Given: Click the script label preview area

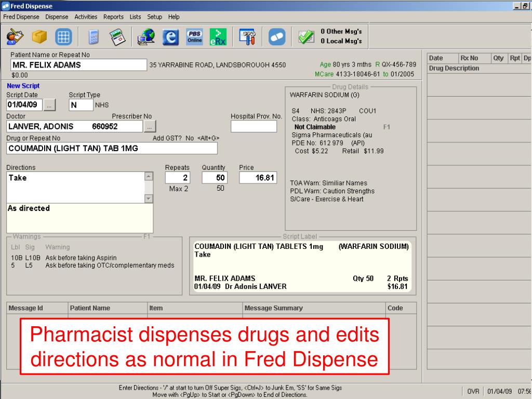Looking at the screenshot, I should (302, 267).
